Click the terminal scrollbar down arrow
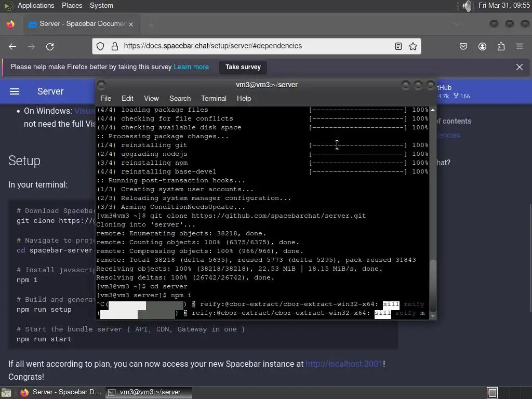The height and width of the screenshot is (399, 532). (433, 316)
